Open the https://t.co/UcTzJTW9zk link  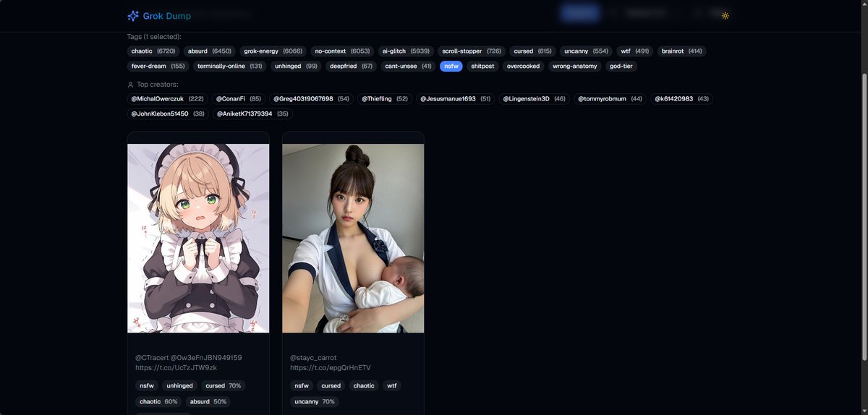click(176, 367)
